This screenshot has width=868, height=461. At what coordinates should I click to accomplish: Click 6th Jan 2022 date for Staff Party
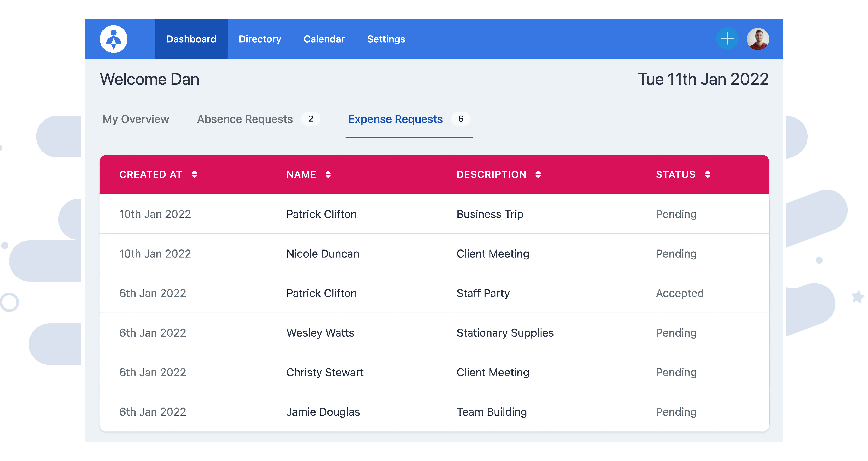[x=153, y=293]
